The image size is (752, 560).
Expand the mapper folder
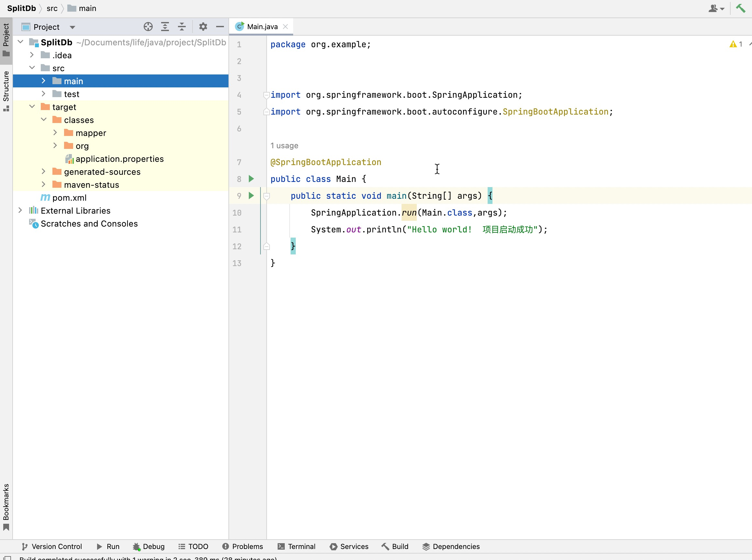click(55, 132)
